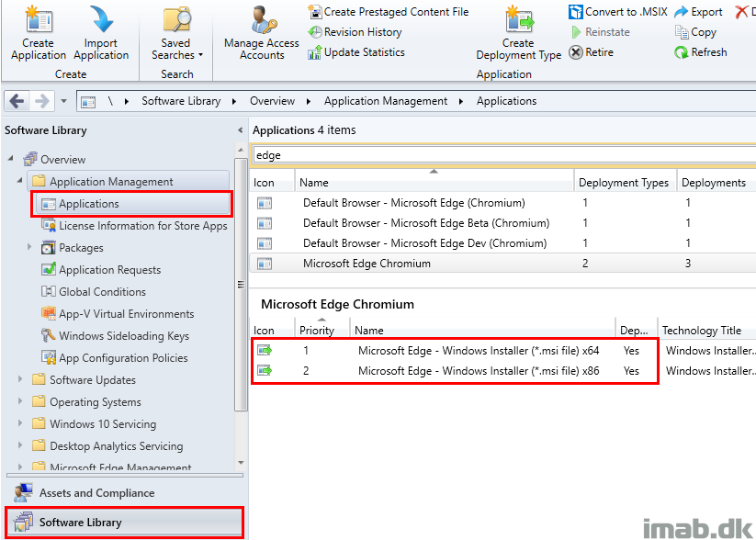Select Application Management folder in tree

[x=129, y=181]
